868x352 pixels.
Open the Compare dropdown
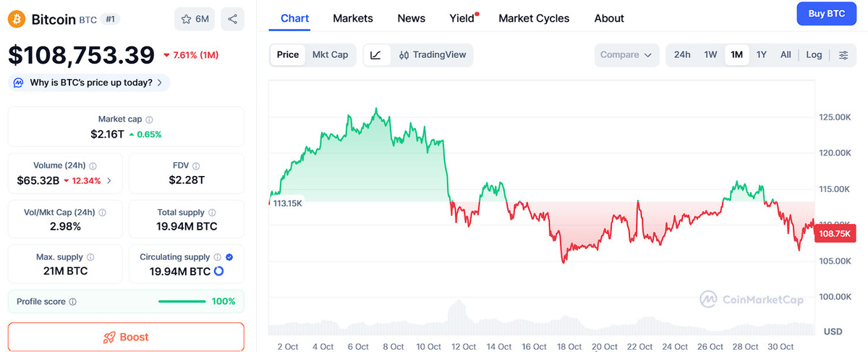tap(626, 55)
